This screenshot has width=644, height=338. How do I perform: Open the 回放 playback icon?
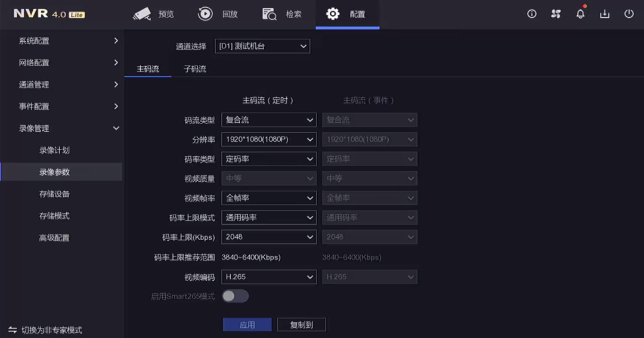(206, 14)
